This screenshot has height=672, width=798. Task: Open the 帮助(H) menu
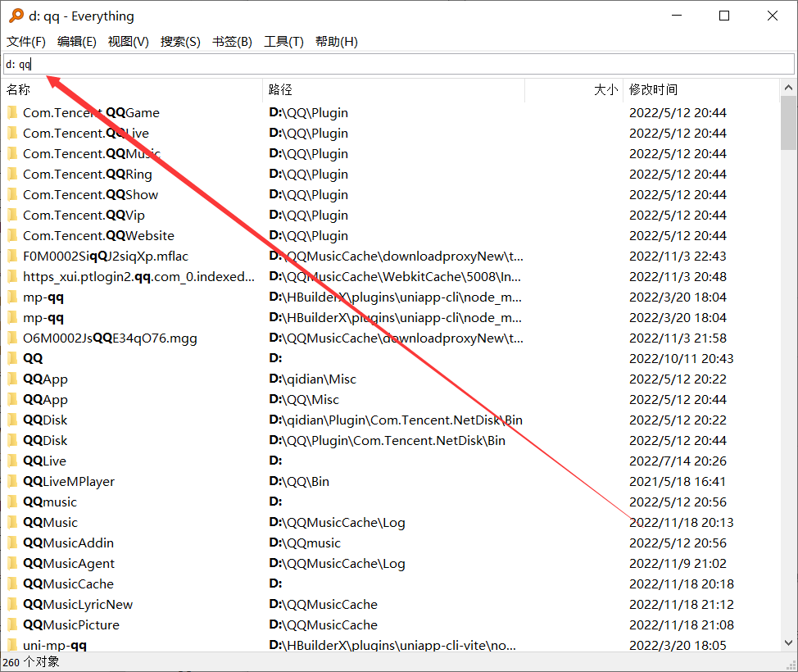tap(337, 42)
